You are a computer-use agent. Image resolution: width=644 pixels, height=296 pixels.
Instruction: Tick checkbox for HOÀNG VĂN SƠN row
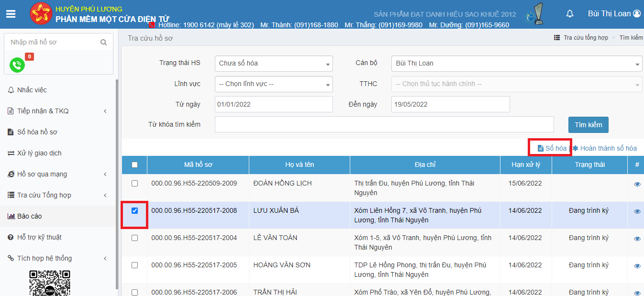134,265
